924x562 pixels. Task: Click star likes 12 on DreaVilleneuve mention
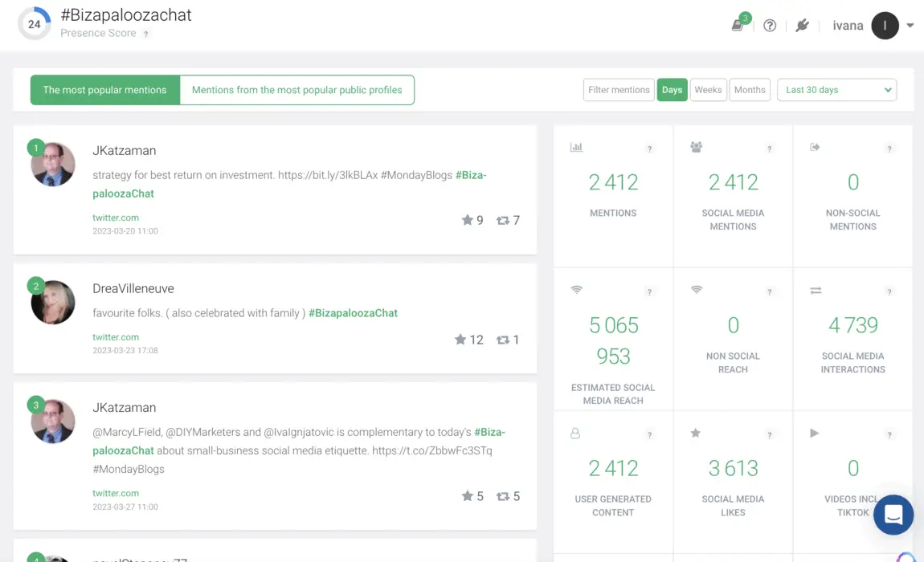tap(469, 340)
